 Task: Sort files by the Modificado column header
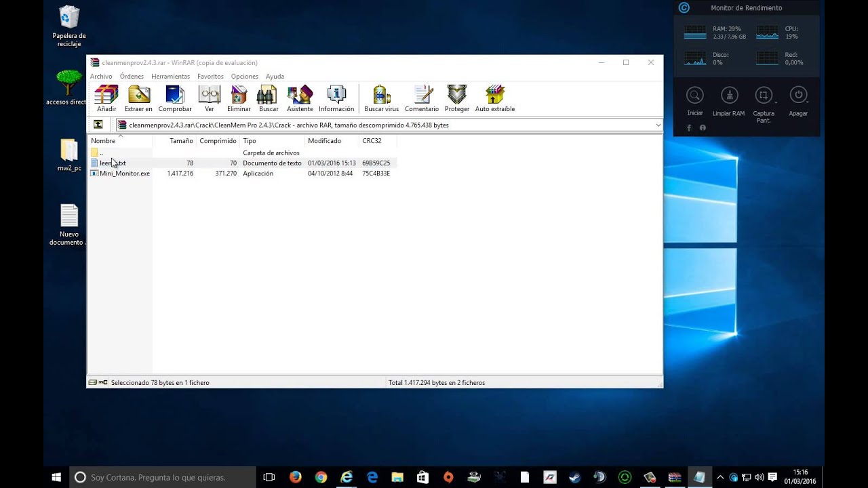[332, 141]
